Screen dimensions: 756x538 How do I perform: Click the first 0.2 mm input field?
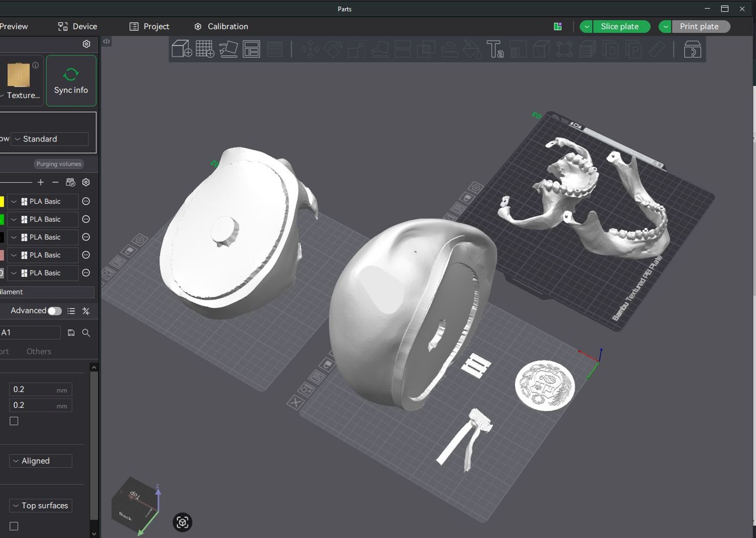pyautogui.click(x=41, y=390)
